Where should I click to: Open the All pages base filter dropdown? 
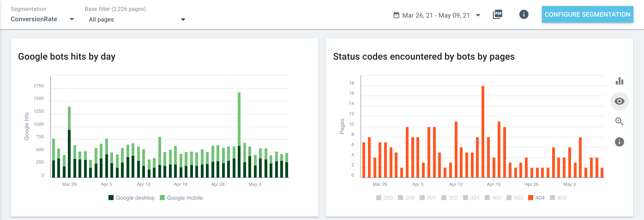pos(137,19)
